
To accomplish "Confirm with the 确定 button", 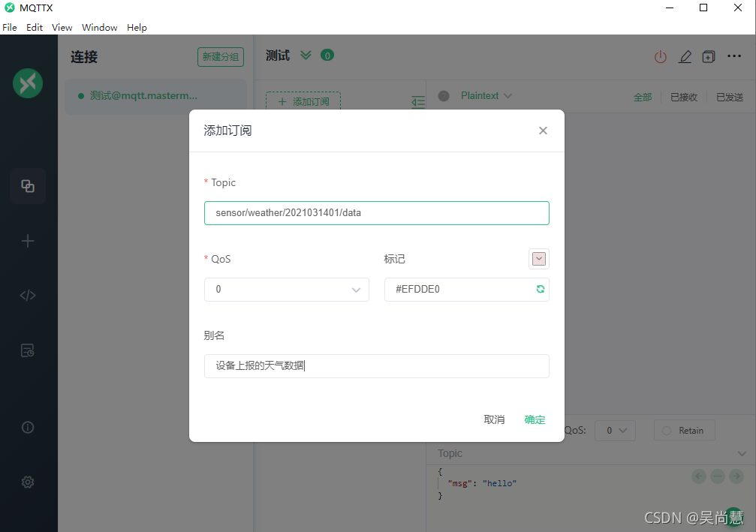I will 535,419.
